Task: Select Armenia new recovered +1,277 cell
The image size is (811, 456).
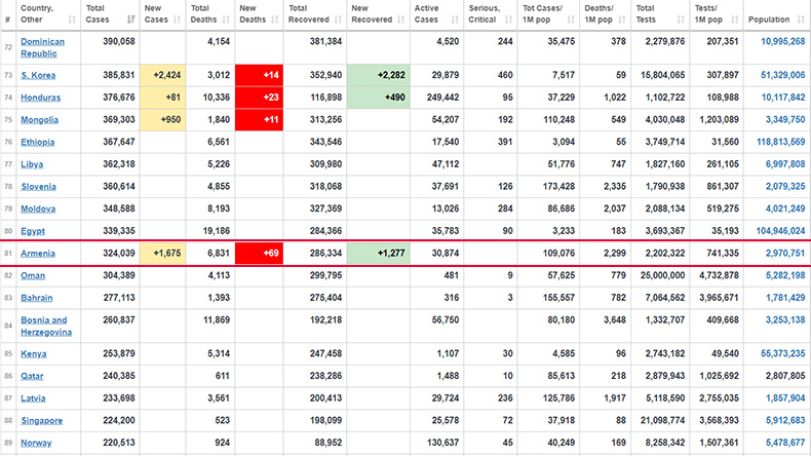Action: (379, 253)
